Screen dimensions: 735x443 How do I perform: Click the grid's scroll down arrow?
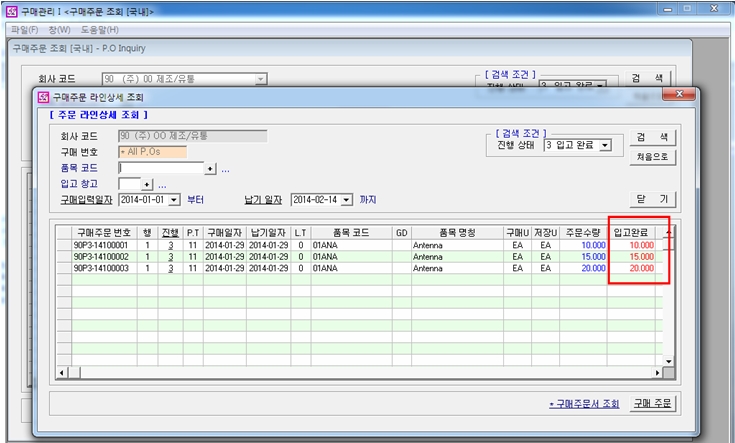(669, 361)
